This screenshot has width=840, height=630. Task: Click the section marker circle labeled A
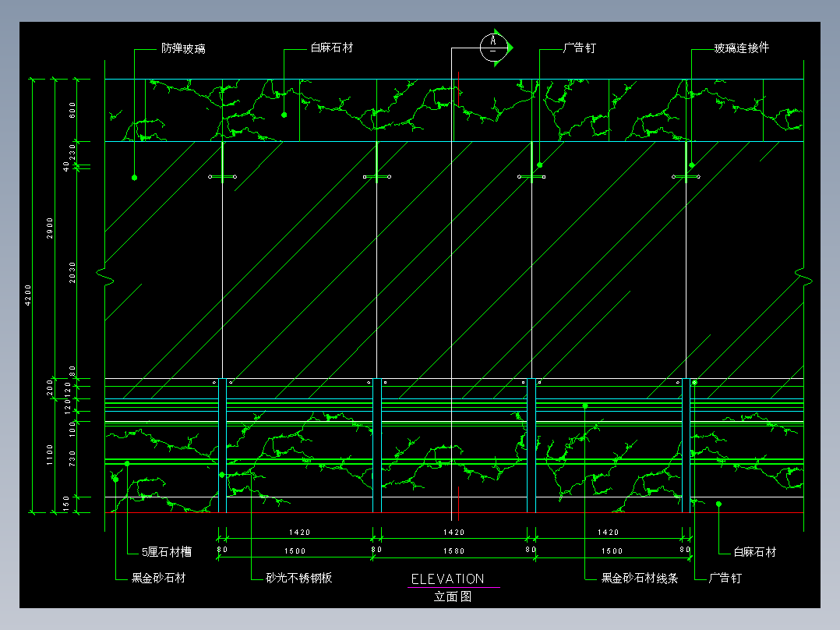[492, 48]
